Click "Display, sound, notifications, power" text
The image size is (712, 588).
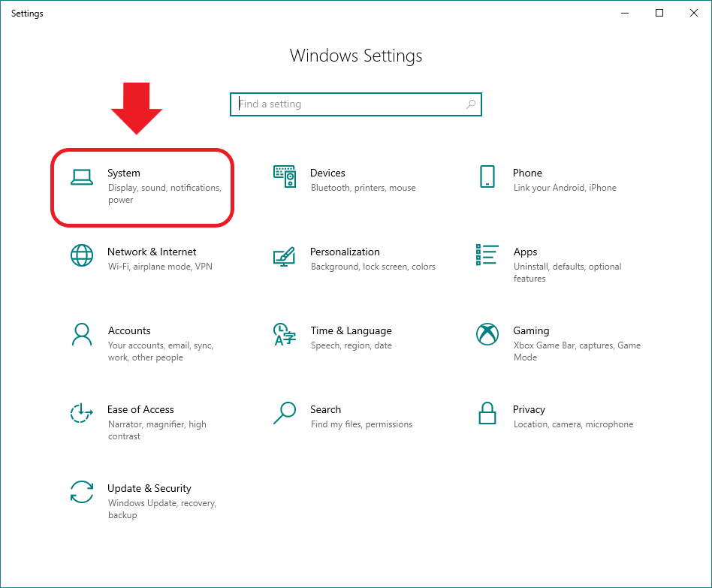coord(164,194)
